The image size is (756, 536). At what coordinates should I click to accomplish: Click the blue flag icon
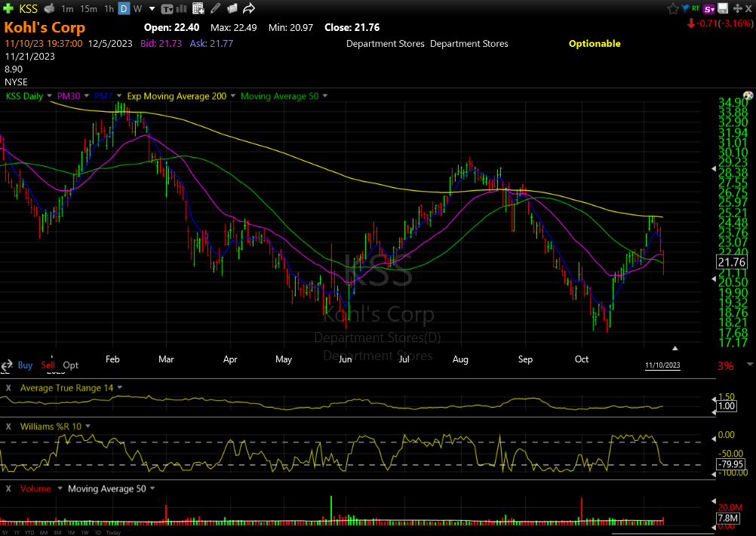tap(685, 8)
